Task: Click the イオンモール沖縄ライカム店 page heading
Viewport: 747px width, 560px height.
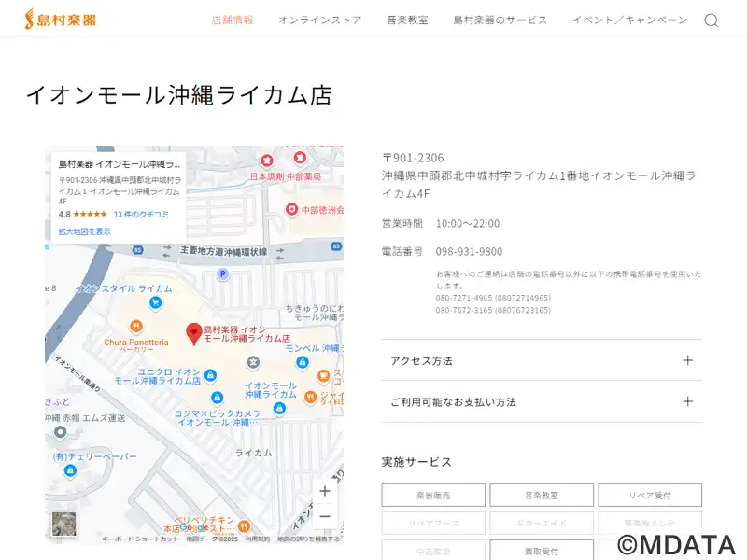Action: 179,95
